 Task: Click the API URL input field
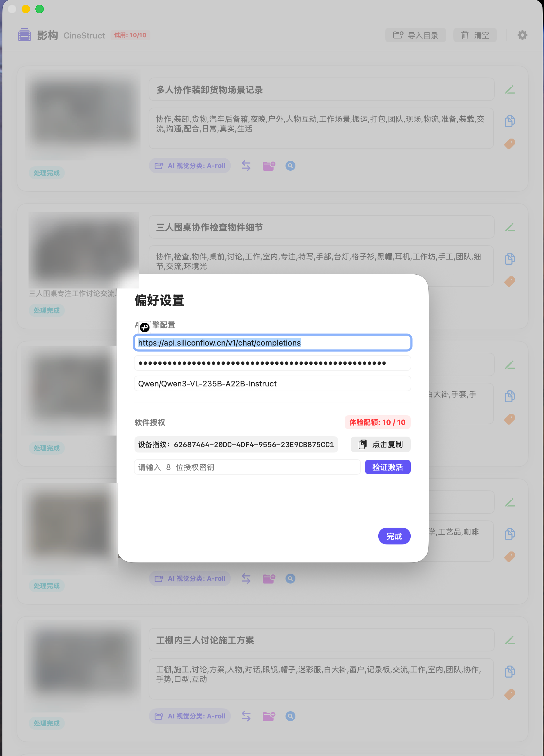272,343
